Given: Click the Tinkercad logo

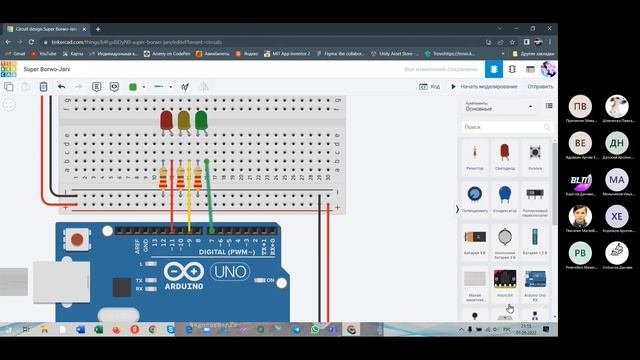Looking at the screenshot, I should click(8, 69).
